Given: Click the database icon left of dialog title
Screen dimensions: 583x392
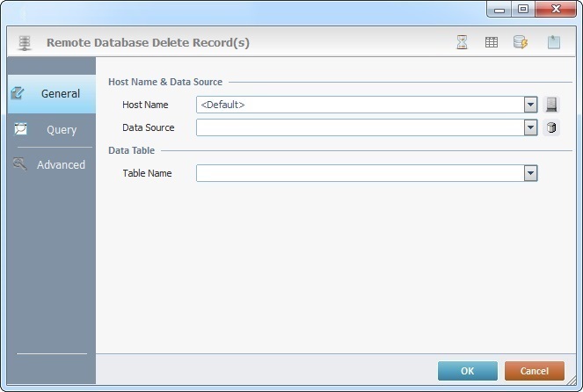Looking at the screenshot, I should pos(25,42).
